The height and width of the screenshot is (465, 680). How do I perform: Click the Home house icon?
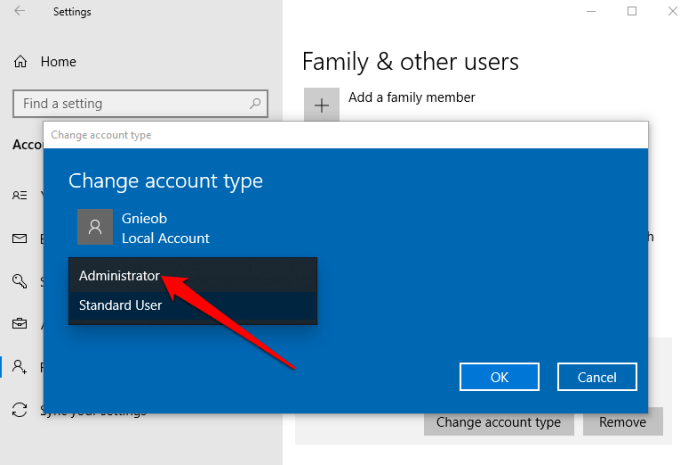(21, 62)
